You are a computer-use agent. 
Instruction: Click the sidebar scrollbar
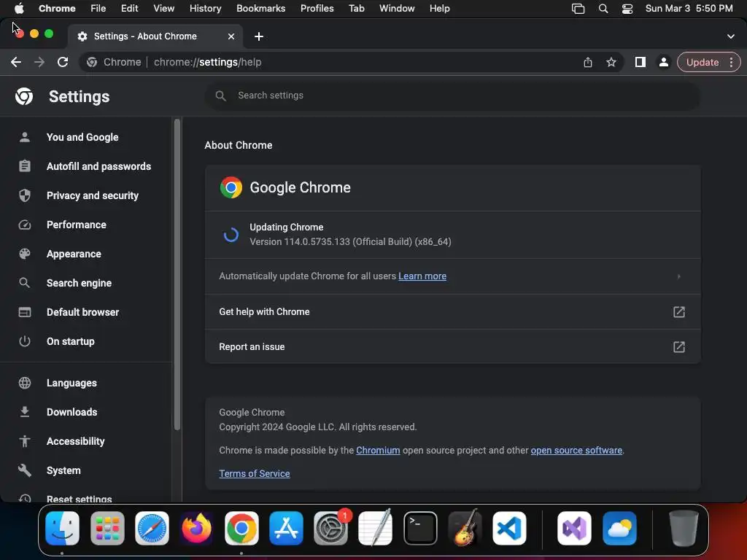(x=177, y=275)
